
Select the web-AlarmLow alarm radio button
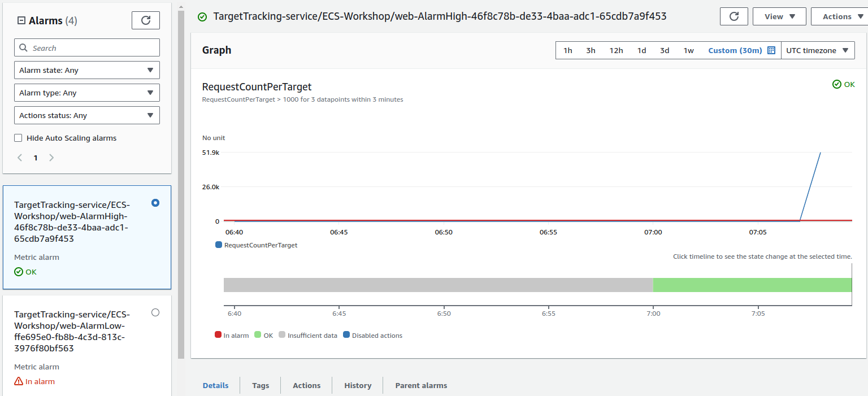click(155, 312)
